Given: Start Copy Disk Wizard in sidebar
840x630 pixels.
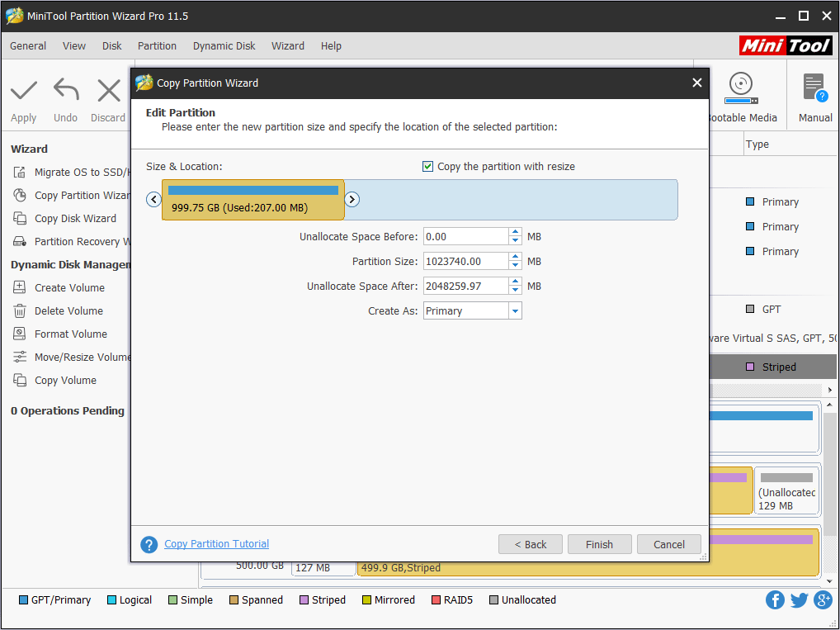Looking at the screenshot, I should point(65,218).
